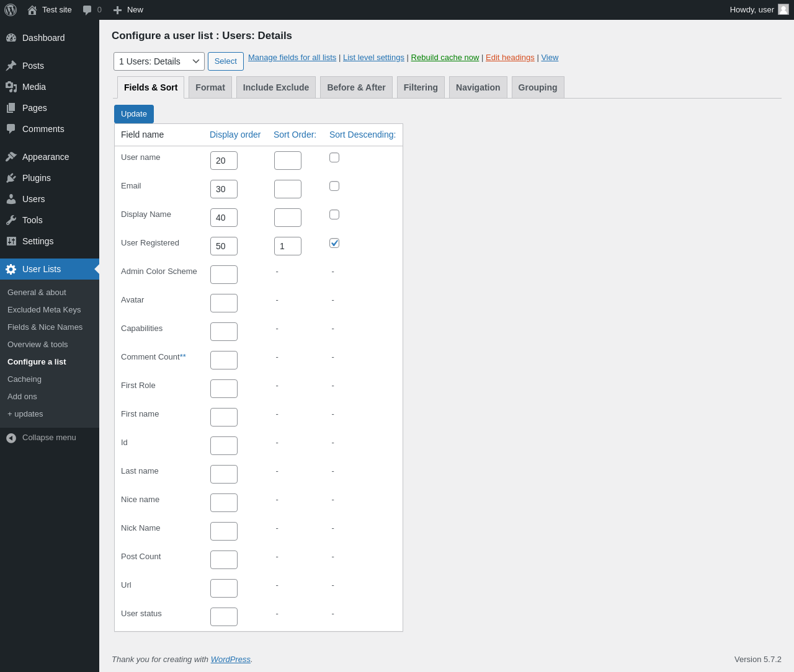Open the Test site home icon
The image size is (794, 672).
(32, 10)
